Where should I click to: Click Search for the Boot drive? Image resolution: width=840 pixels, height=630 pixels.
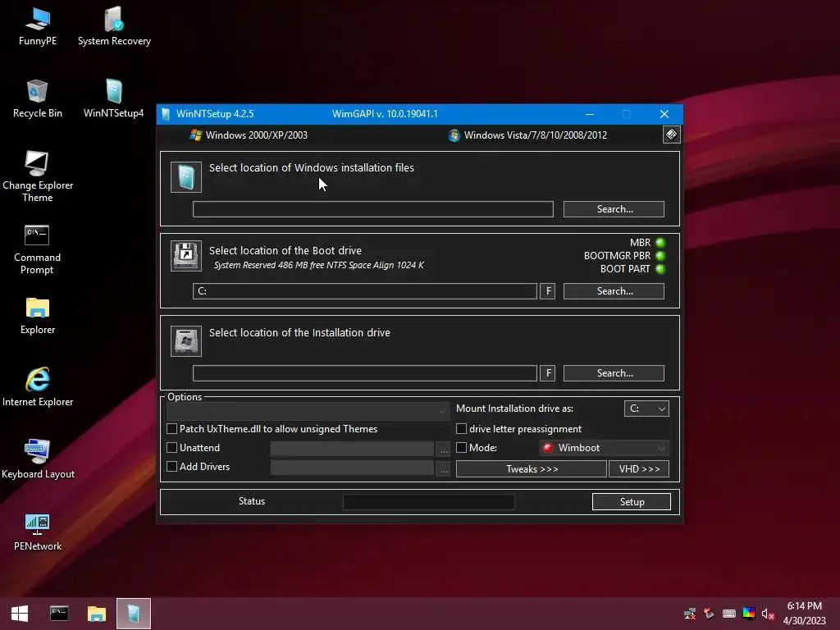(x=614, y=291)
